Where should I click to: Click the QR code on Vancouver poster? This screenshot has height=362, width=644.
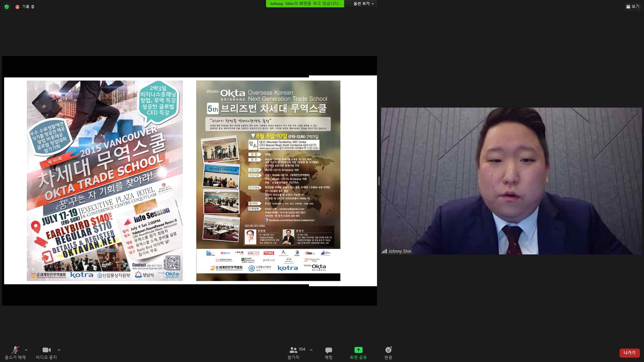pos(173,263)
